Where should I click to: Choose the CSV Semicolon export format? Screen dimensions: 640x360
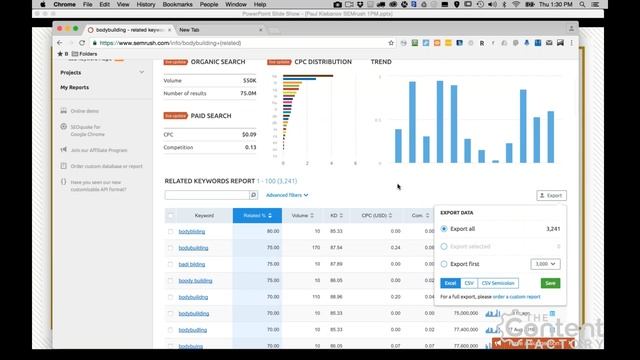coord(498,283)
